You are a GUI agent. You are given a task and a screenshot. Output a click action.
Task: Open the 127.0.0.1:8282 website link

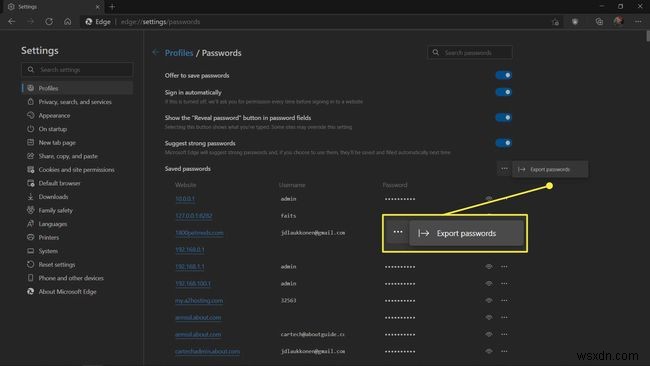(194, 216)
